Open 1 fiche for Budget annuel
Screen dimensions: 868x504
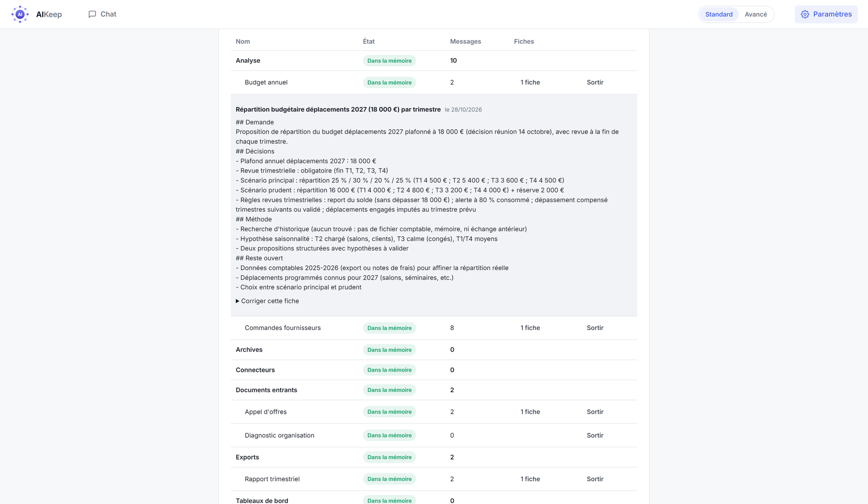tap(530, 82)
